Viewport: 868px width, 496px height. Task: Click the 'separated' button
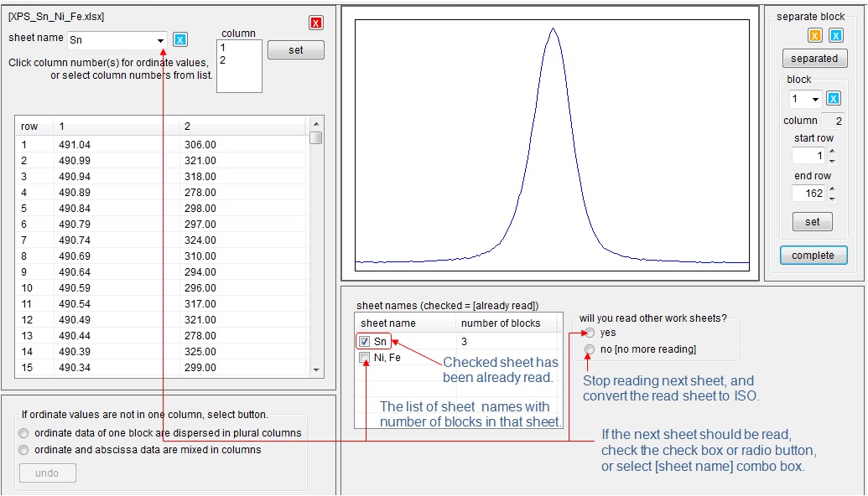pos(813,59)
